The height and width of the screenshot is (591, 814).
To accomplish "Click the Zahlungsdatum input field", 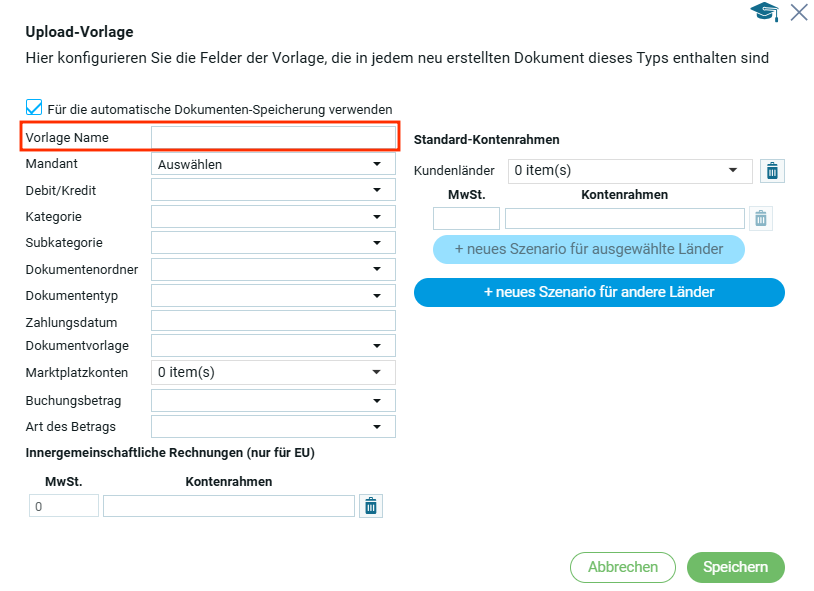I will click(273, 321).
